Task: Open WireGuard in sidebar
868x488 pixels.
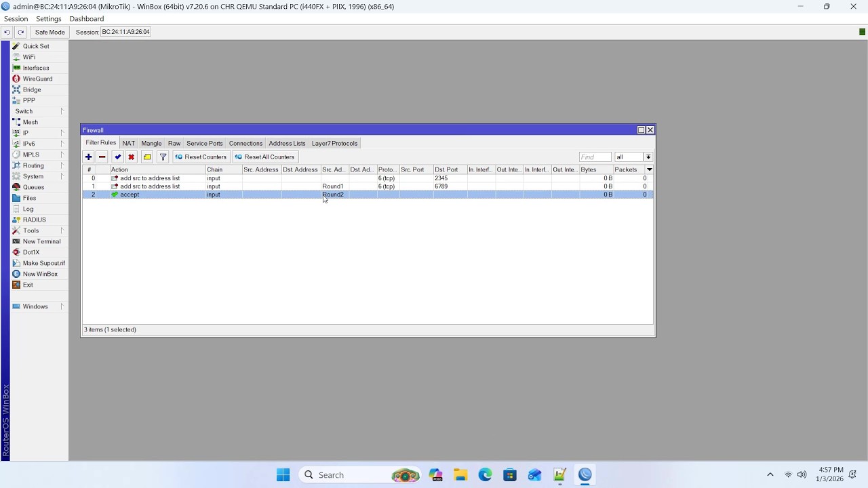Action: pos(37,79)
